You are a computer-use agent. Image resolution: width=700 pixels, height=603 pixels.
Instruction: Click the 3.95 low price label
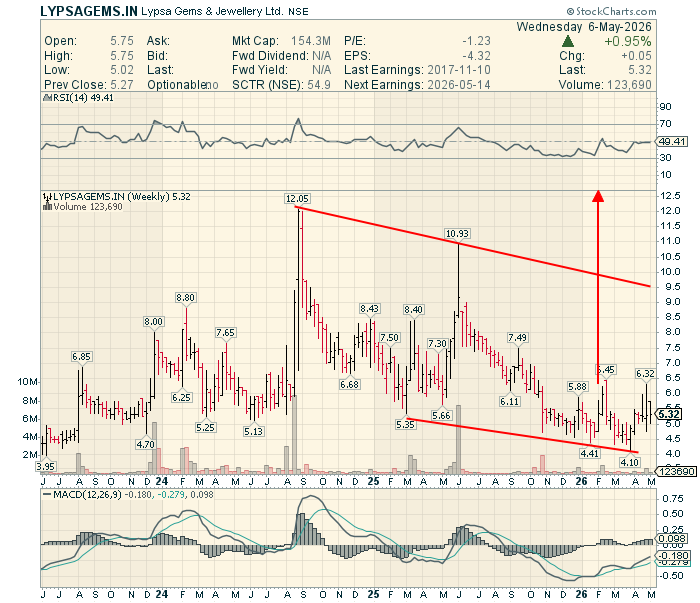coord(46,466)
